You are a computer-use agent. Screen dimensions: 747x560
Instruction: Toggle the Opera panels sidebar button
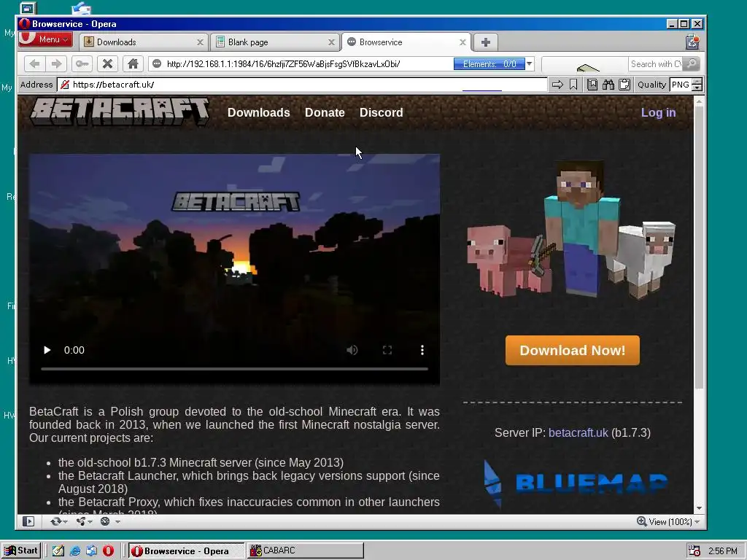(28, 521)
